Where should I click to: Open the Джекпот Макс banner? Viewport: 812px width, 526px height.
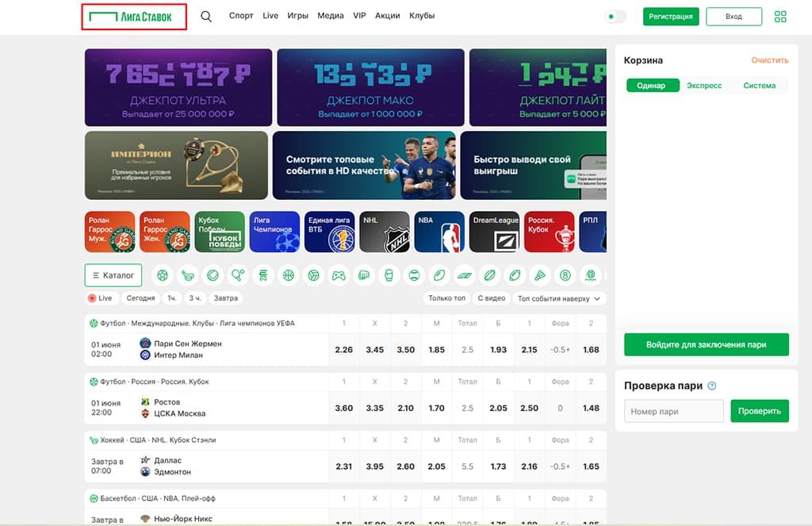370,87
